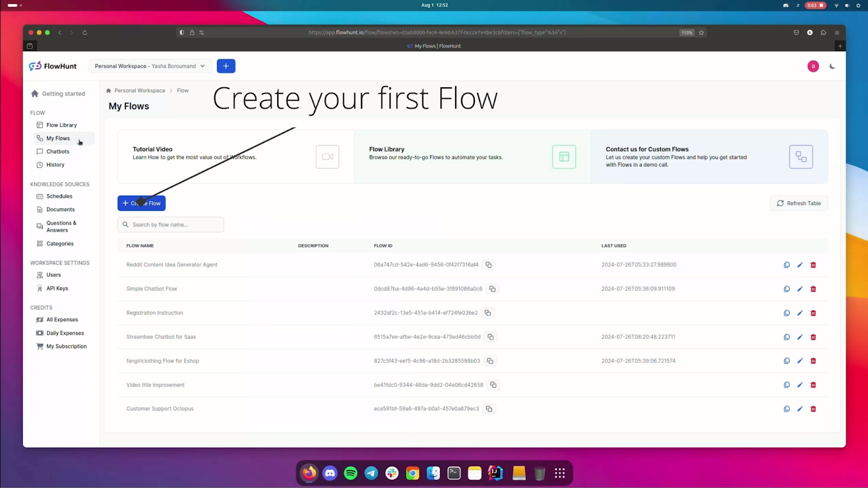Screen dimensions: 868x488
Task: Duplicate the Reddit Content Idea Generator Agent flow
Action: (x=786, y=265)
